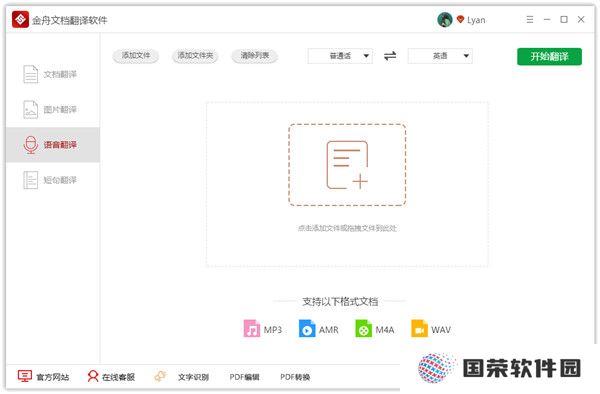The height and width of the screenshot is (394, 600).
Task: Open the hamburger menu in the title bar
Action: [x=530, y=20]
